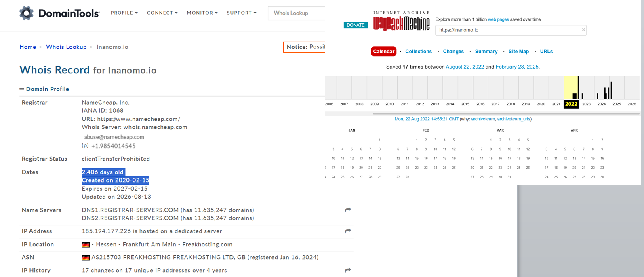Screen dimensions: 644x277
Task: Switch to the Collections tab
Action: click(419, 52)
